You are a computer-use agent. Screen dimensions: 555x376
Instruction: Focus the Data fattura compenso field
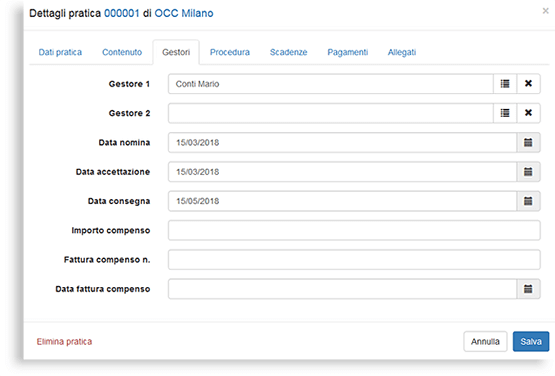[x=342, y=289]
